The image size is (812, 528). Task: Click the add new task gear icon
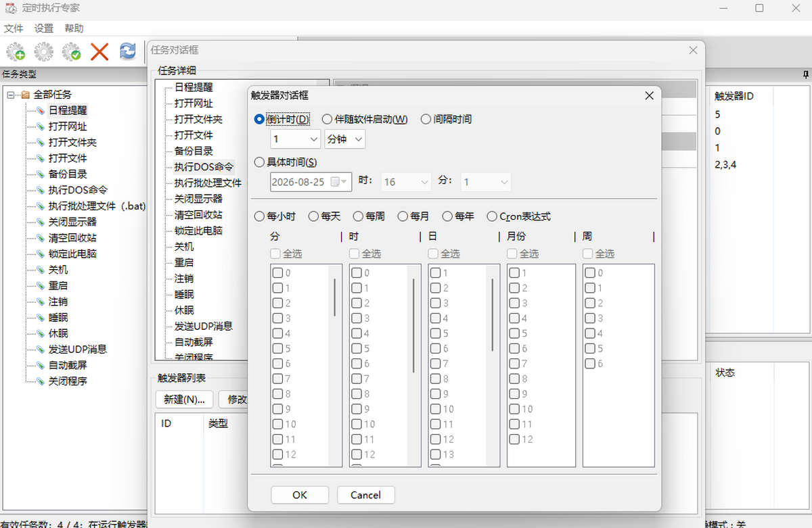pyautogui.click(x=16, y=51)
